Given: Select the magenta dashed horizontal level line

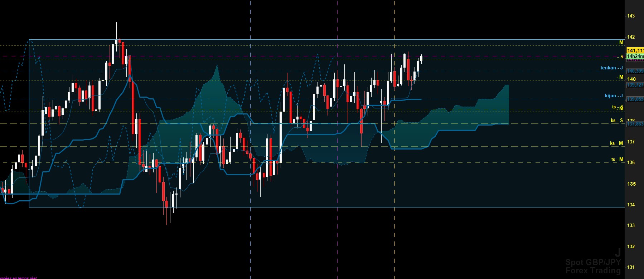Looking at the screenshot, I should [x=312, y=56].
